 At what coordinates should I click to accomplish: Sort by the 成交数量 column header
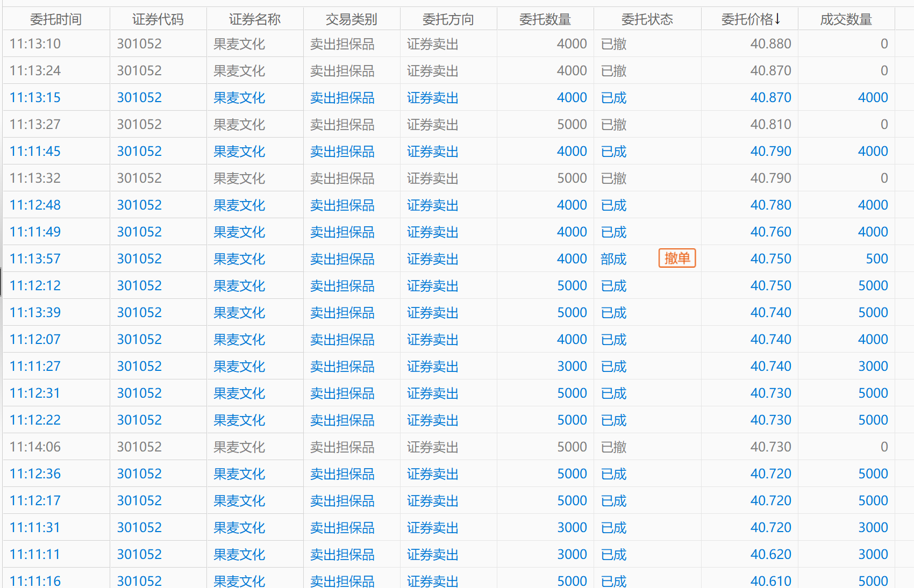[846, 19]
